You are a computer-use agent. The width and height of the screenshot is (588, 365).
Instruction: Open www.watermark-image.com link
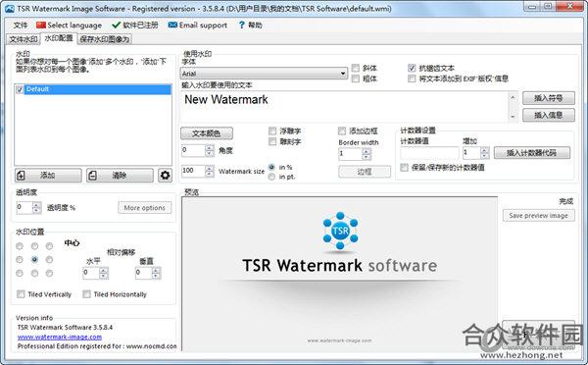(x=60, y=337)
